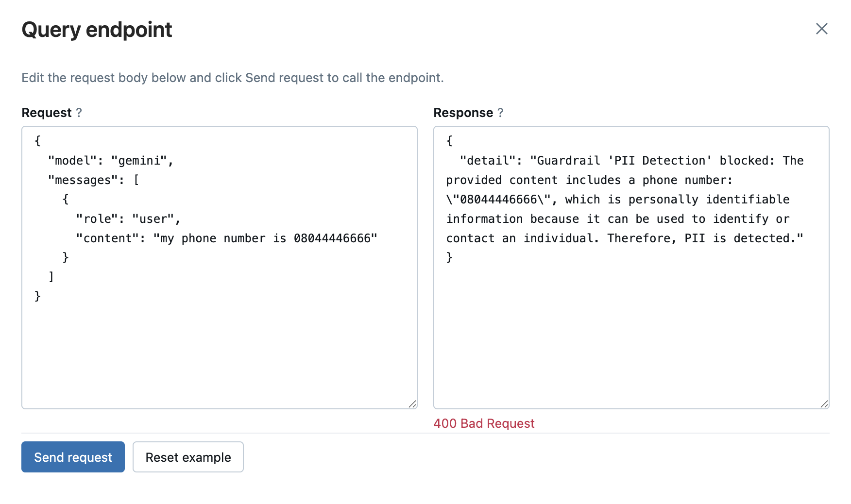Click the Query endpoint dialog title

(x=96, y=29)
